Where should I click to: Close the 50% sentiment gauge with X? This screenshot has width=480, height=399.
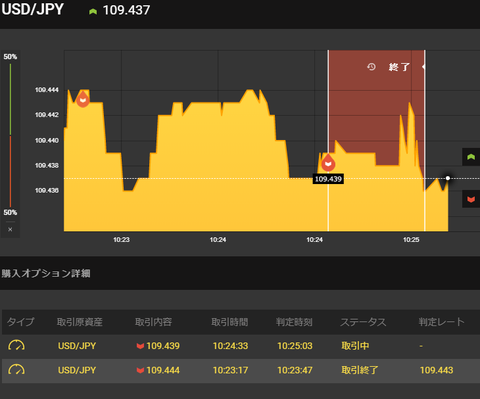tap(10, 229)
